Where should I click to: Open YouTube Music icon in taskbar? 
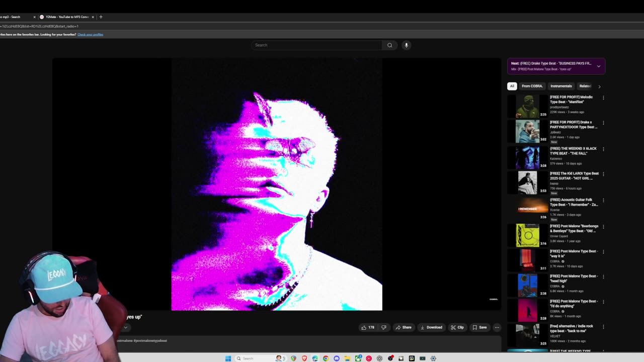369,358
